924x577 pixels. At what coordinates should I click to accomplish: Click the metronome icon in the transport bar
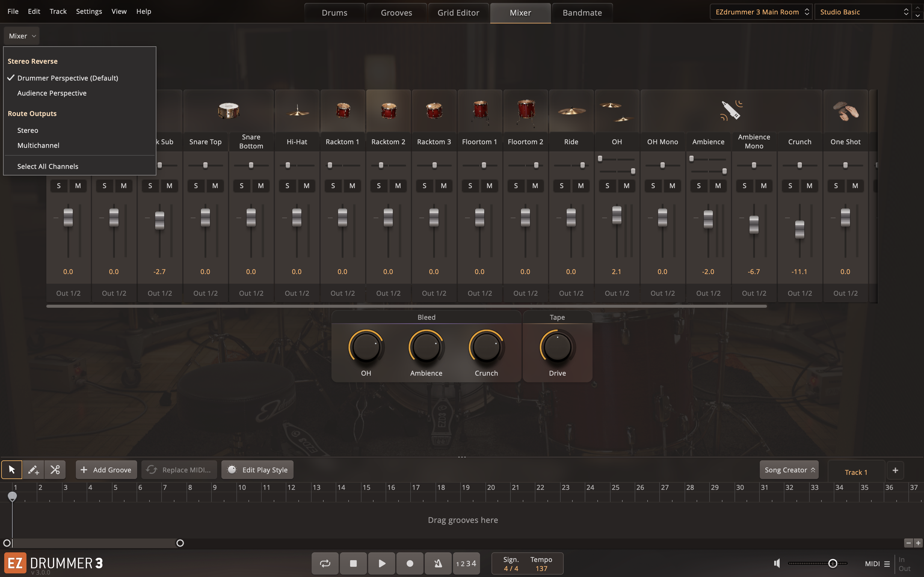[x=438, y=563]
